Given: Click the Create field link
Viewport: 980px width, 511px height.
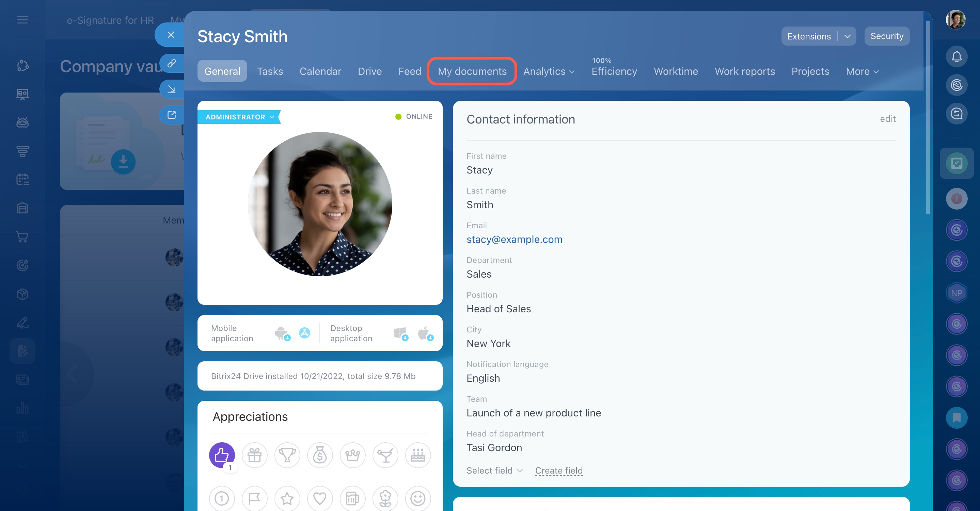Looking at the screenshot, I should tap(559, 470).
